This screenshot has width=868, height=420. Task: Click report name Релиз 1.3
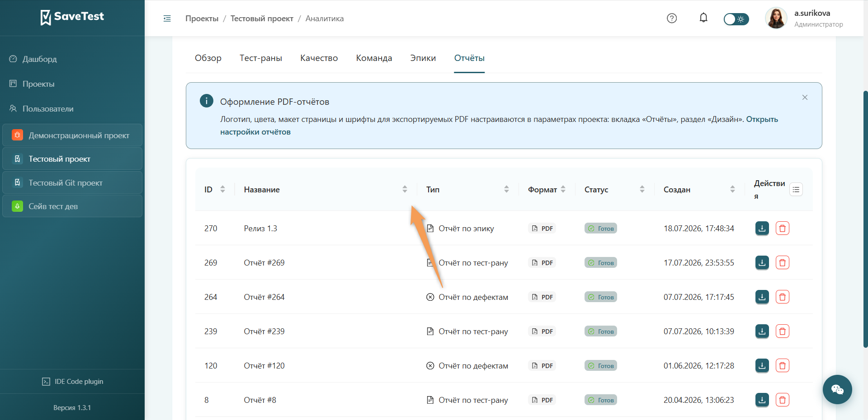(x=260, y=229)
